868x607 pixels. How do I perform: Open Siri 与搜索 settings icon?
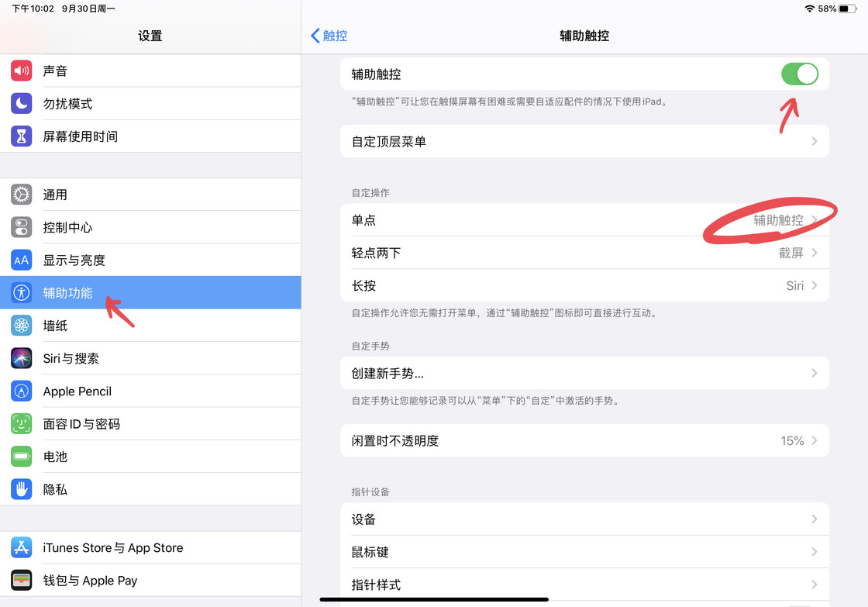coord(21,358)
